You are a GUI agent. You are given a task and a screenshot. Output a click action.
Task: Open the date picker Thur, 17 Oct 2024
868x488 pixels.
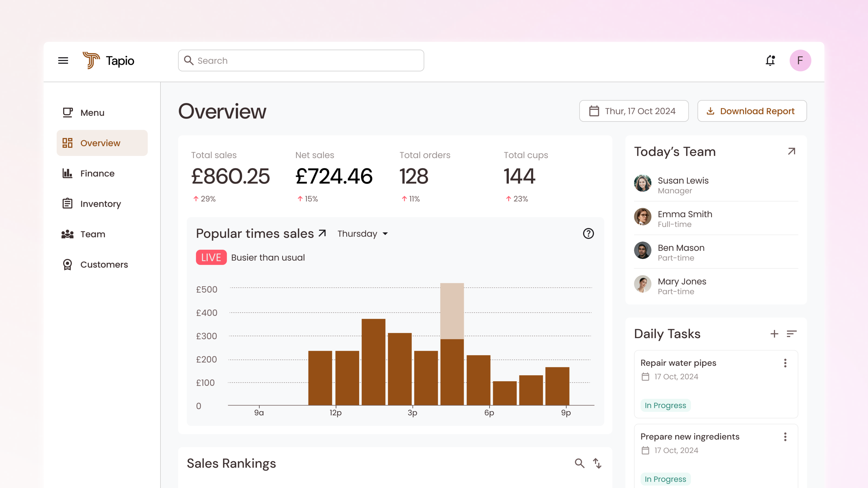coord(633,111)
